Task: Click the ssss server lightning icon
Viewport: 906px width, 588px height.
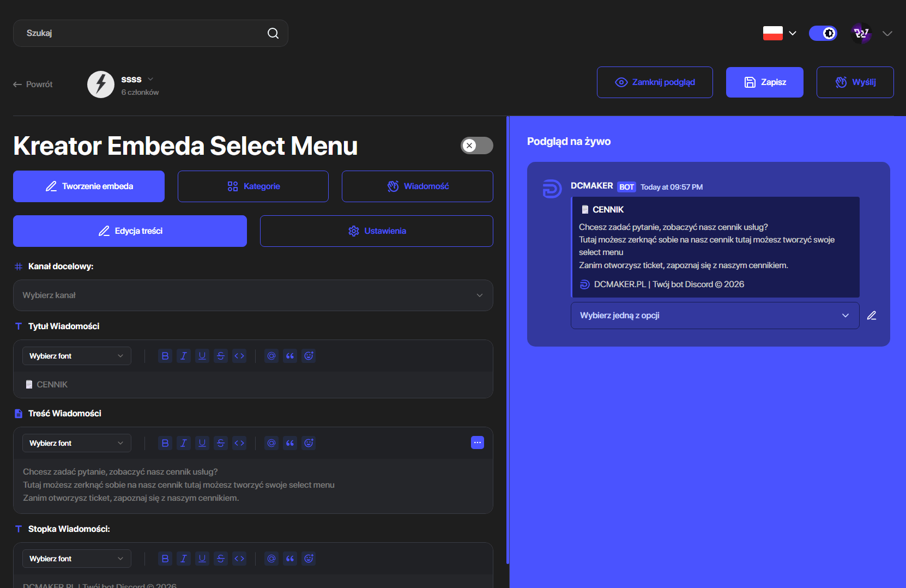Action: (101, 84)
